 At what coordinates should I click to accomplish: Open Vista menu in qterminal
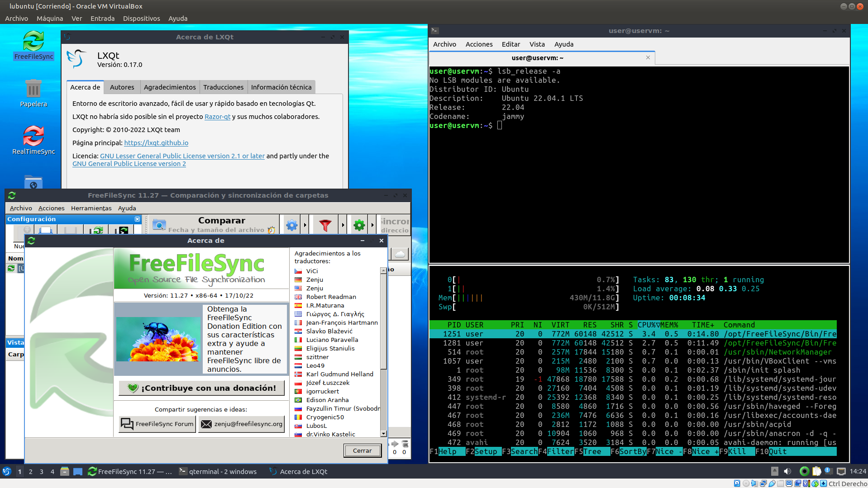(537, 44)
